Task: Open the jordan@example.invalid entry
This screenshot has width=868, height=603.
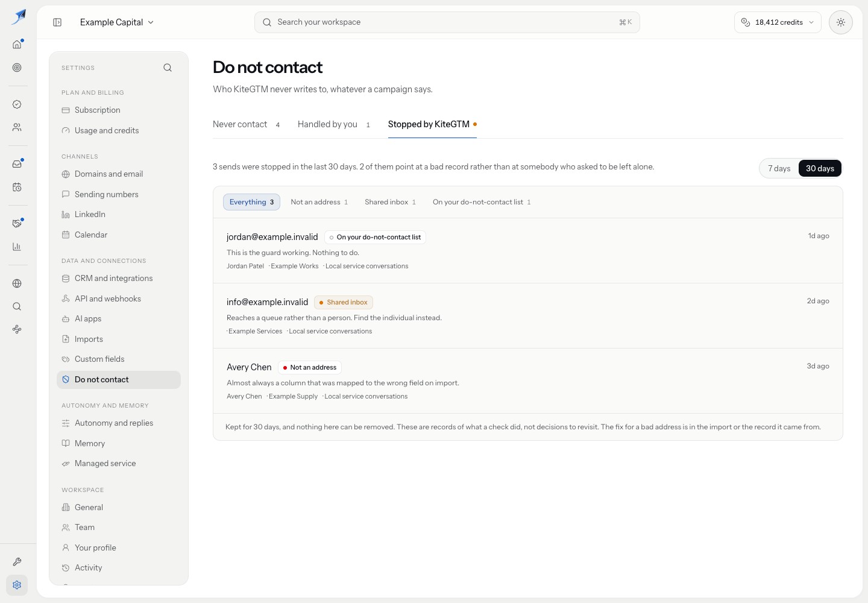Action: point(528,251)
